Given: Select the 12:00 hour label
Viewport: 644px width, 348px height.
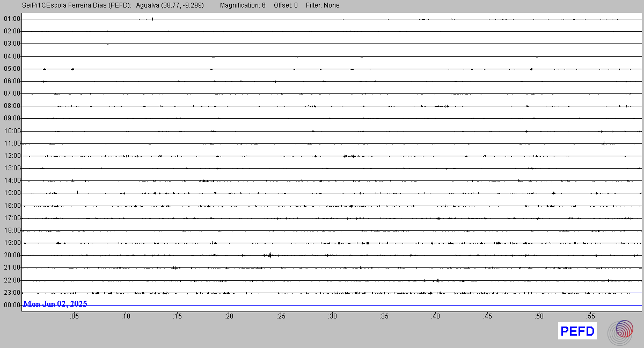Looking at the screenshot, I should (x=12, y=156).
